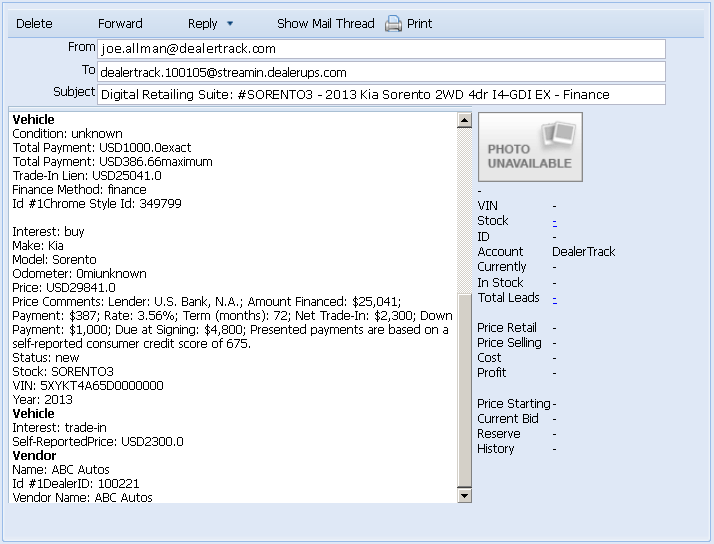Show the mail thread
The width and height of the screenshot is (714, 544).
(325, 23)
